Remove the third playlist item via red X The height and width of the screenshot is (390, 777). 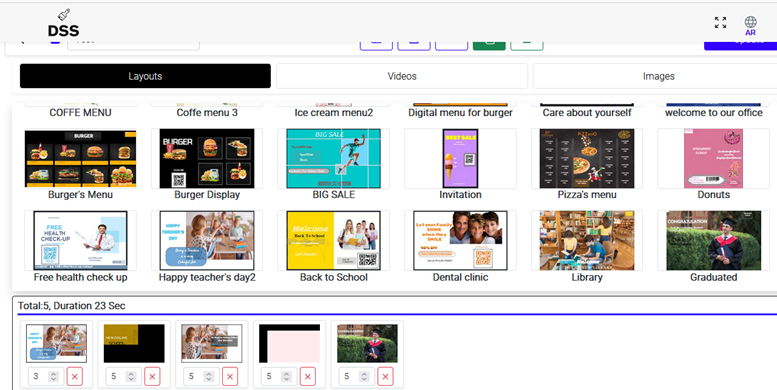point(230,377)
